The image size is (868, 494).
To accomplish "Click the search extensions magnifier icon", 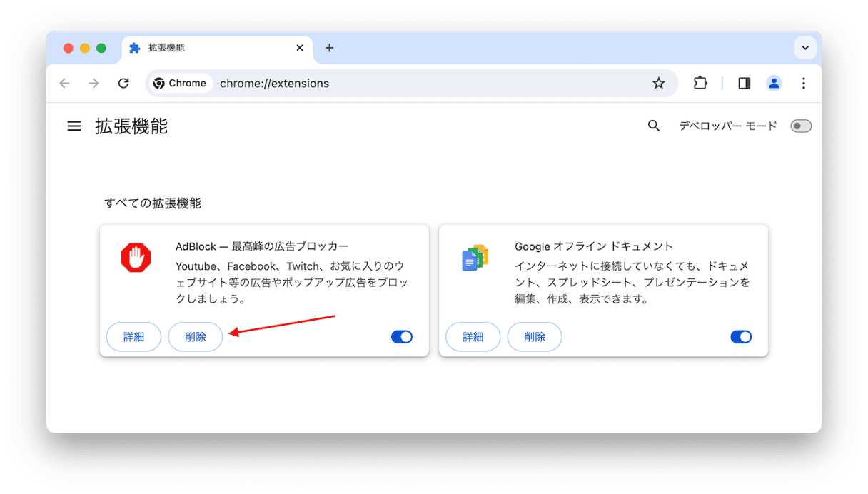I will pyautogui.click(x=653, y=126).
